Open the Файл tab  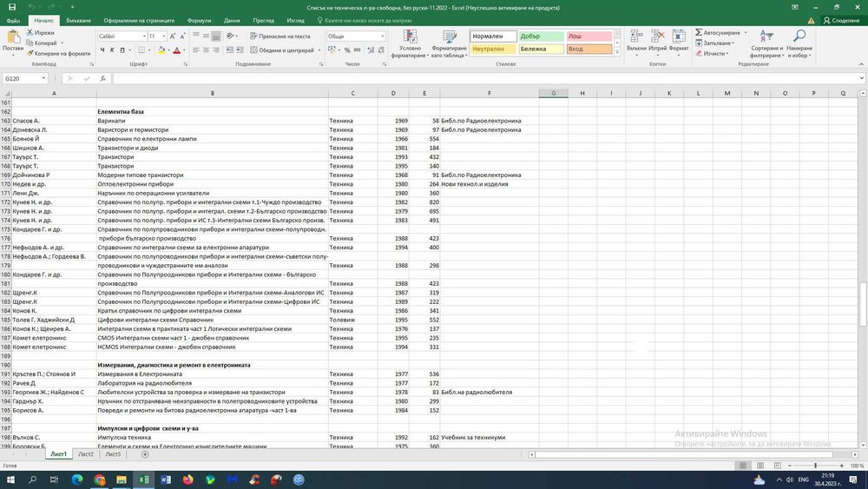[x=13, y=21]
